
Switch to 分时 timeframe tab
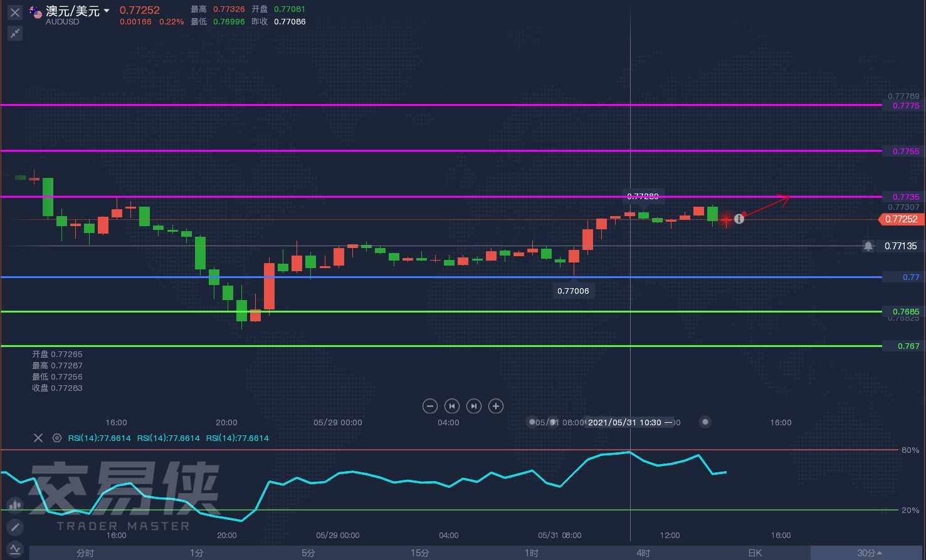point(85,552)
